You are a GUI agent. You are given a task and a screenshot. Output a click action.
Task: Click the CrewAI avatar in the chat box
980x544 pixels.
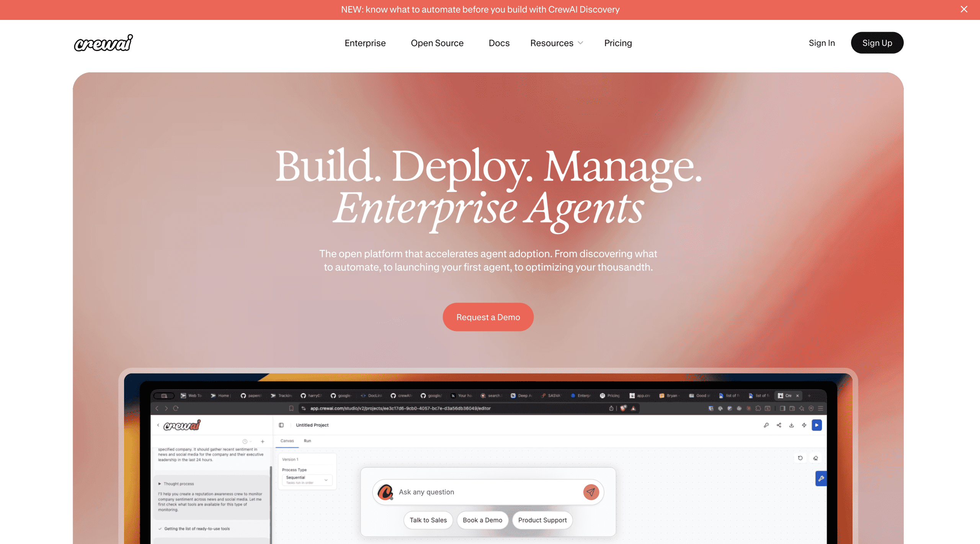point(385,492)
